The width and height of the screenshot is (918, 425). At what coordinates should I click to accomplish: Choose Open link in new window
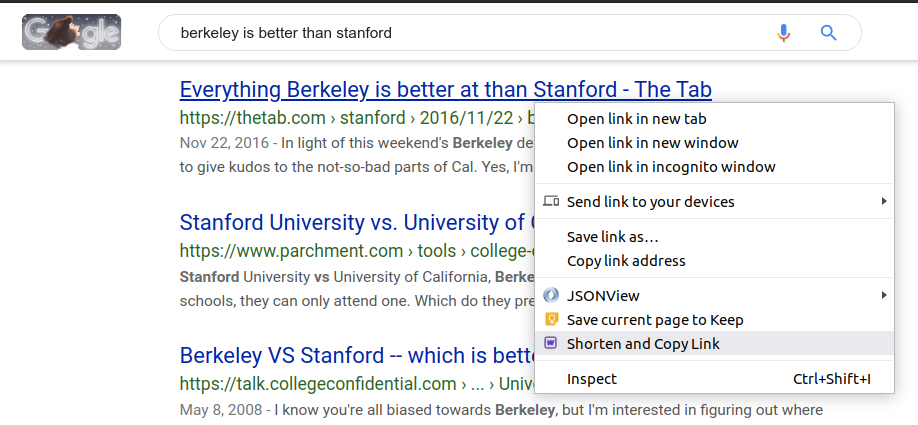(652, 143)
